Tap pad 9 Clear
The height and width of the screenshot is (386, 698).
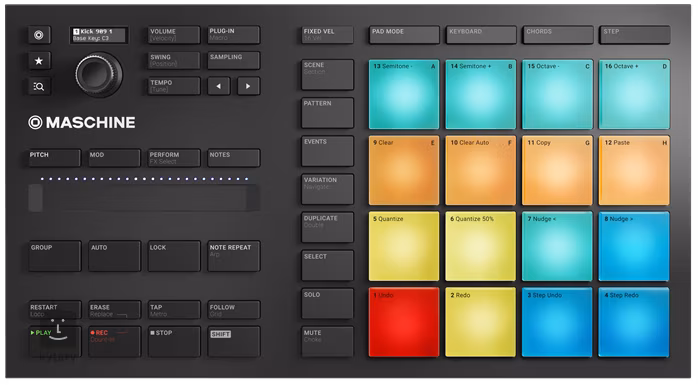point(404,171)
